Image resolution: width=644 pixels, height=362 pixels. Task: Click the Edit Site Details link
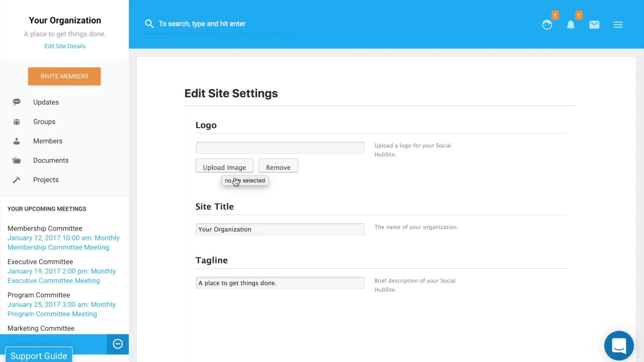(65, 46)
